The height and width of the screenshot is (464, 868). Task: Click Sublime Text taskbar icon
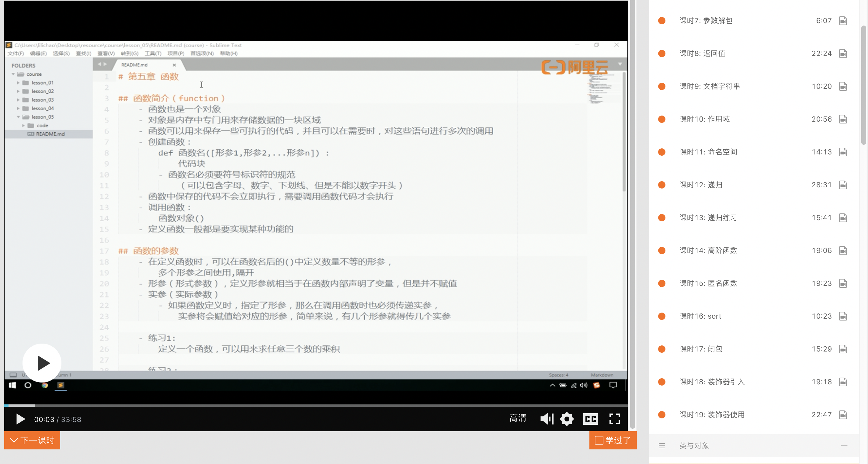tap(61, 385)
